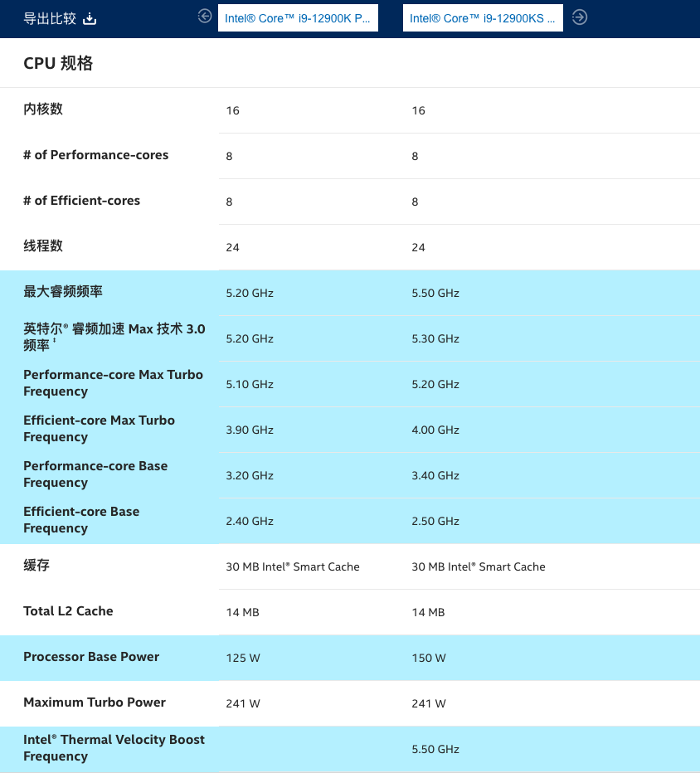Select the CPU 规格 section heading
Screen dimensions: 700x773
coord(58,63)
